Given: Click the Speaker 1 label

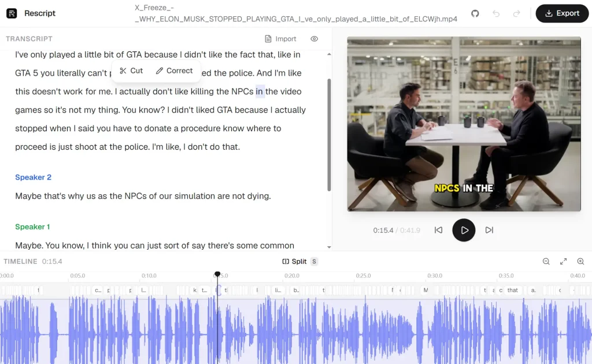Looking at the screenshot, I should pos(32,226).
